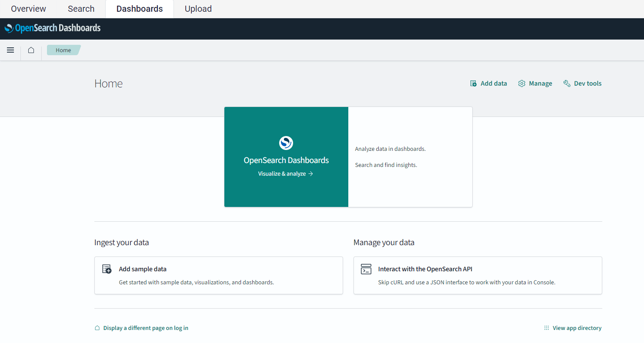Click Display a different page on log in
This screenshot has width=644, height=343.
point(146,328)
